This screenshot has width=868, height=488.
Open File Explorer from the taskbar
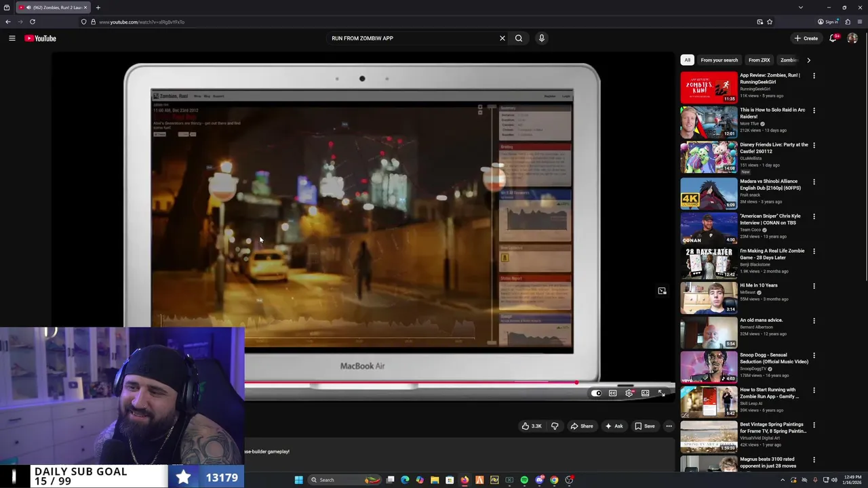click(x=435, y=480)
